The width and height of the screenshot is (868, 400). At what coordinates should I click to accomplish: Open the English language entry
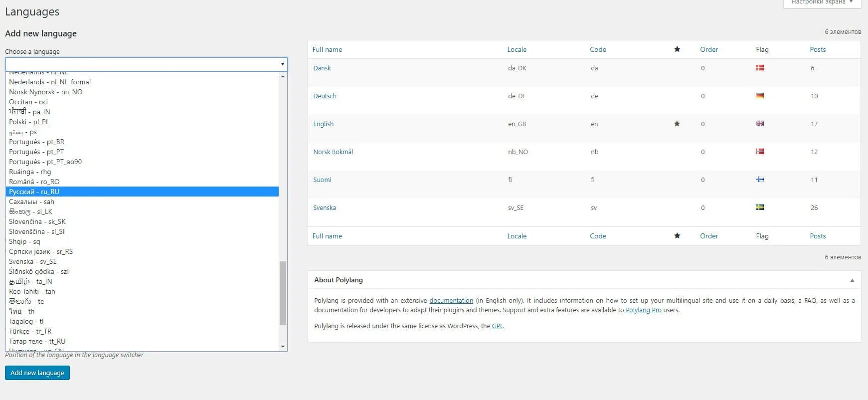(323, 124)
